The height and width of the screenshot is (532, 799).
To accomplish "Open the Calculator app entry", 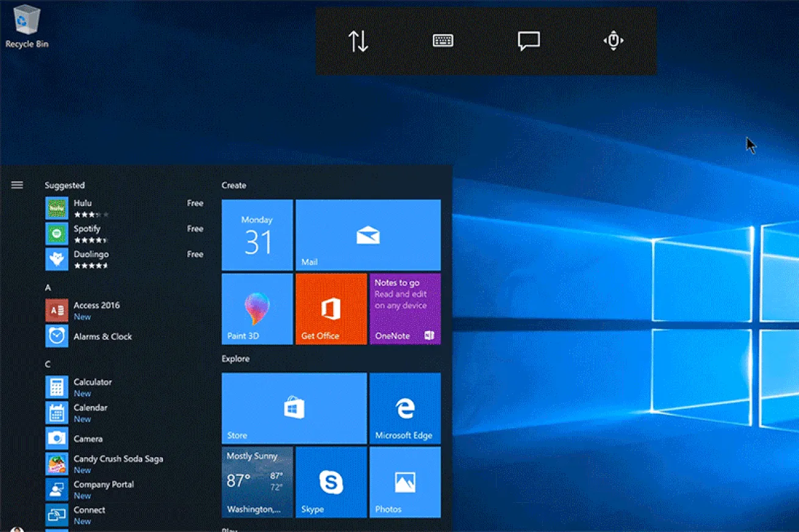I will [x=92, y=387].
